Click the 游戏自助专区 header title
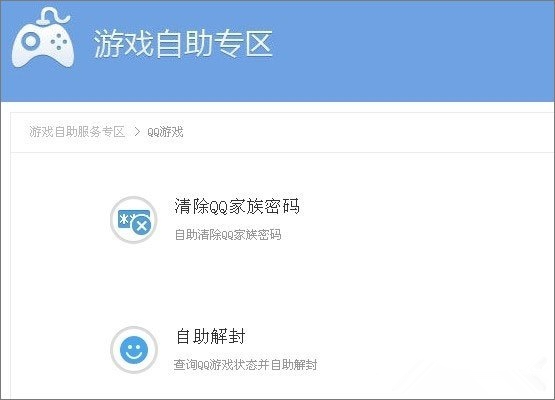555x400 pixels. pyautogui.click(x=183, y=44)
